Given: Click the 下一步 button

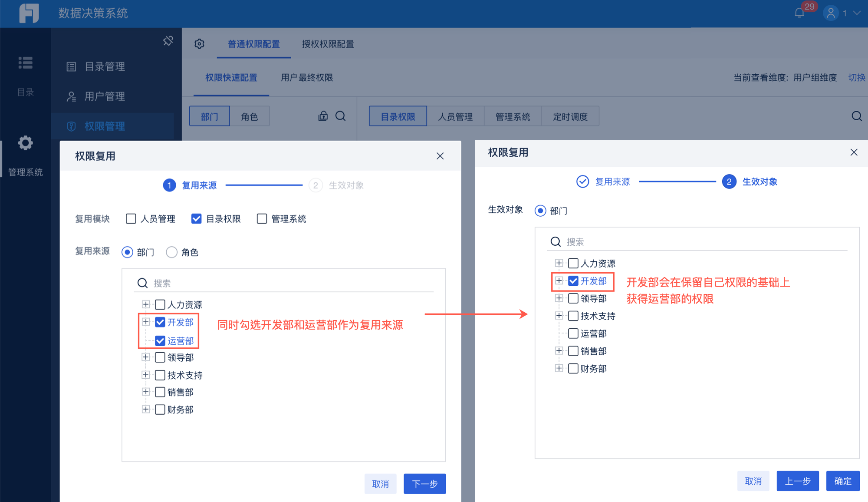Looking at the screenshot, I should [424, 483].
